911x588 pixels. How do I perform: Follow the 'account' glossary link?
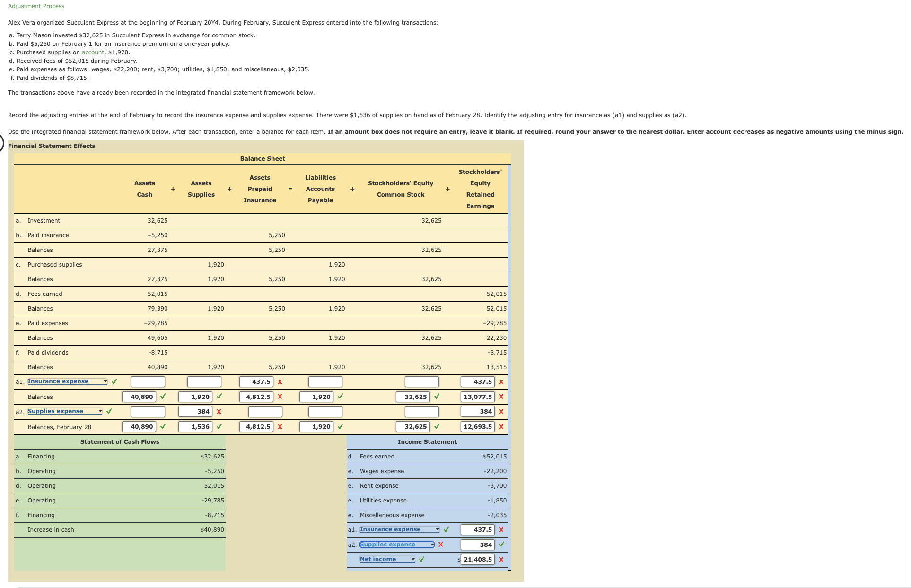tap(93, 52)
